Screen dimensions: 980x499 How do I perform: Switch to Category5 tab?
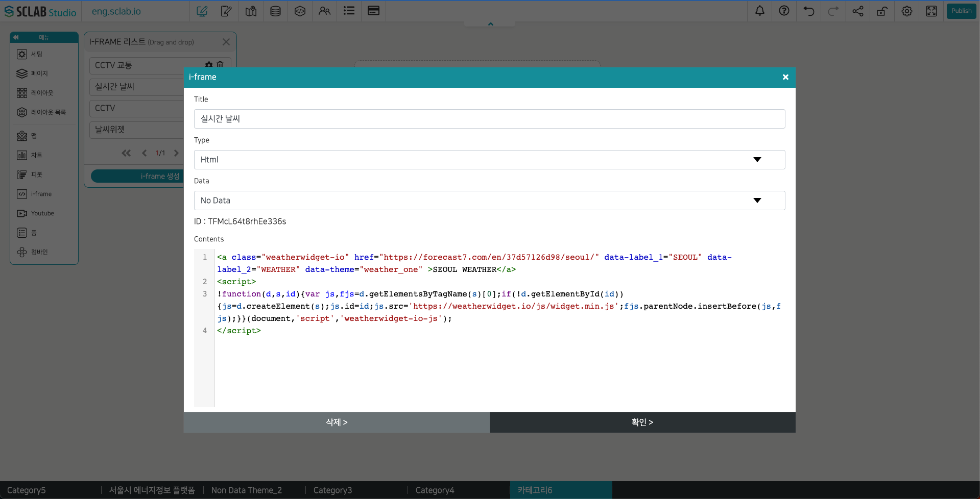click(51, 490)
